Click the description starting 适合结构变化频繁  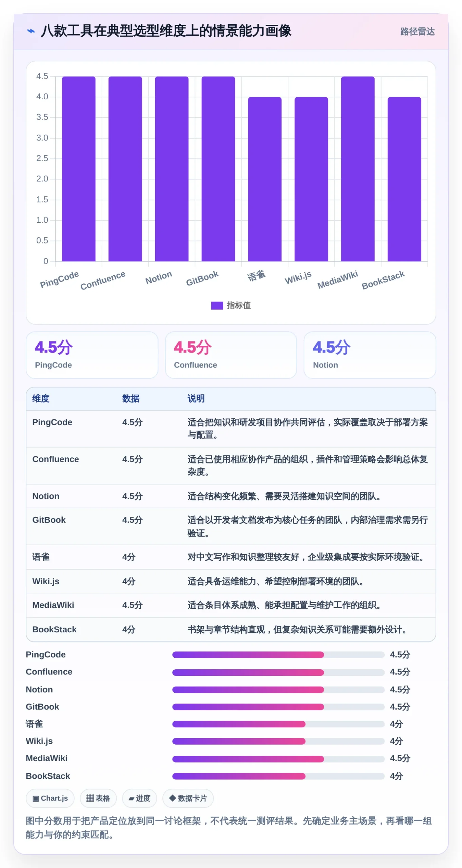pos(285,496)
